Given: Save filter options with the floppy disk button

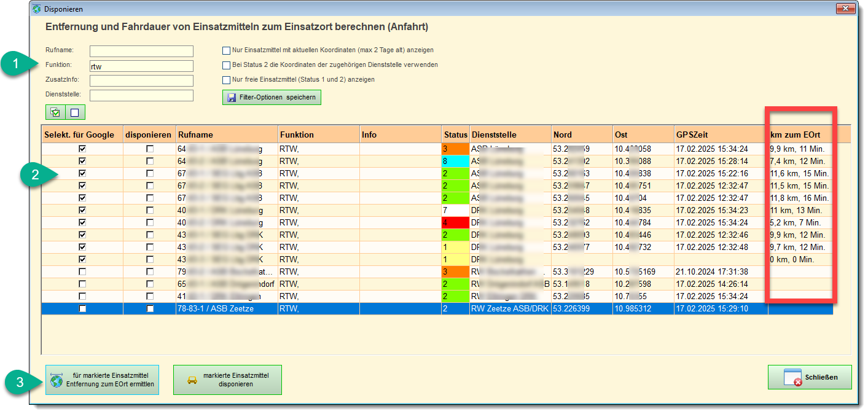Looking at the screenshot, I should coord(271,98).
